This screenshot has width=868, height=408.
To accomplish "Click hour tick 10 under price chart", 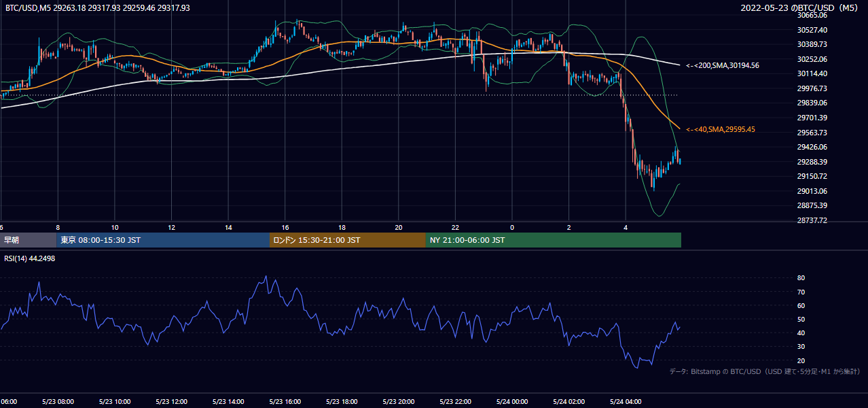I will [115, 227].
